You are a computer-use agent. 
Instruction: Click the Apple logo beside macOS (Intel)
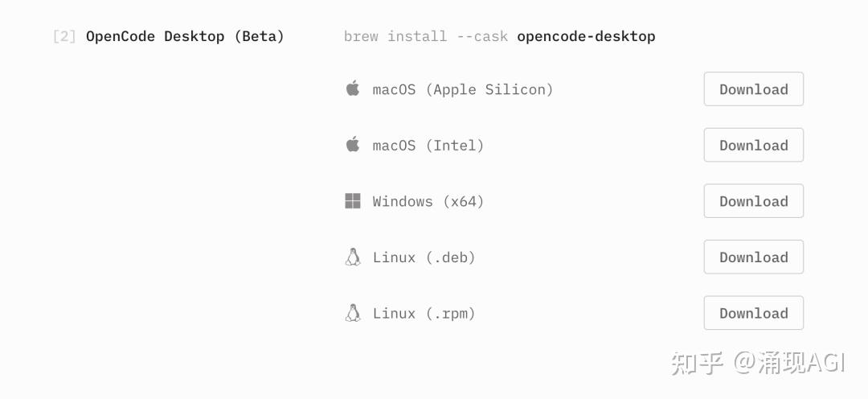(x=353, y=145)
